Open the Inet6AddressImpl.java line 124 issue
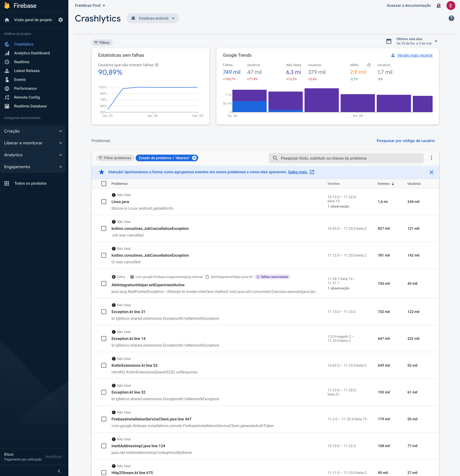The width and height of the screenshot is (460, 476). click(x=138, y=446)
